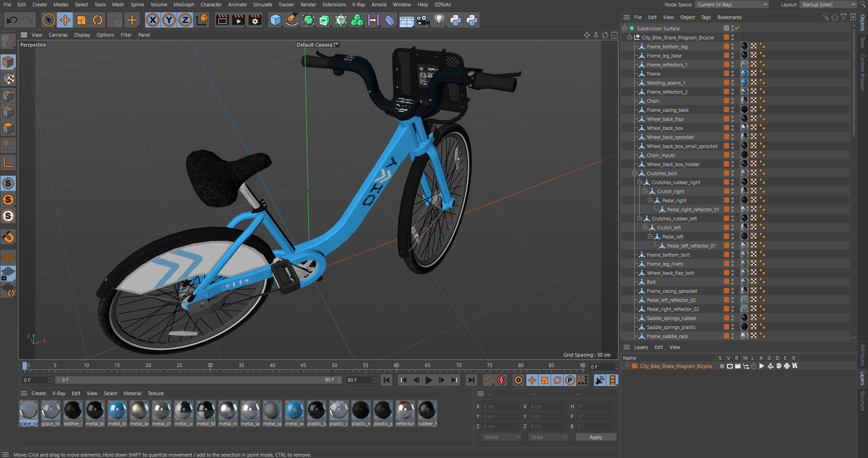
Task: Open the MoGraph menu
Action: (184, 5)
